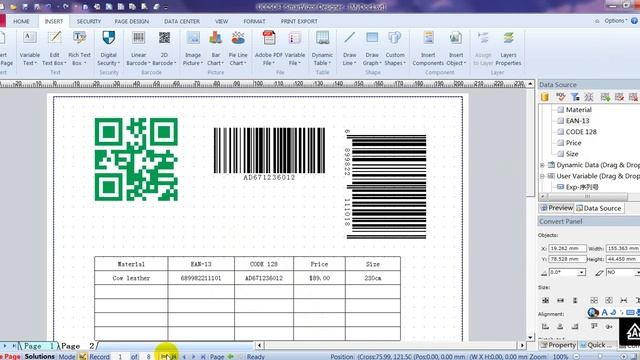Open the rotation angle dropdown
The height and width of the screenshot is (360, 640).
click(581, 272)
